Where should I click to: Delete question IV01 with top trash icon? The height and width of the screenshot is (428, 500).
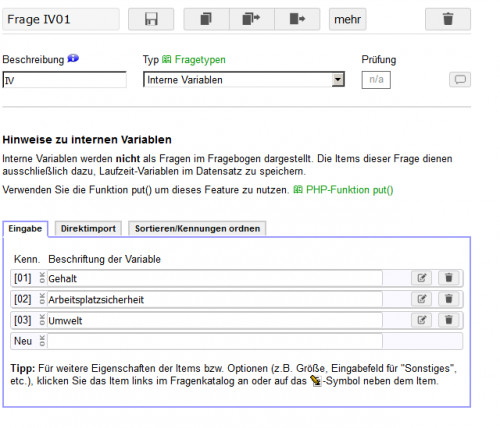pyautogui.click(x=448, y=19)
